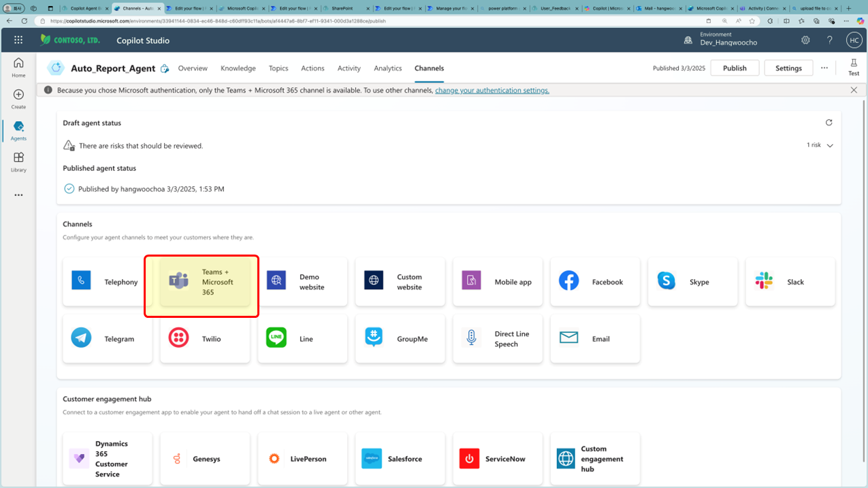Screen dimensions: 868x488
Task: Open the Test agent panel icon
Action: click(x=854, y=67)
